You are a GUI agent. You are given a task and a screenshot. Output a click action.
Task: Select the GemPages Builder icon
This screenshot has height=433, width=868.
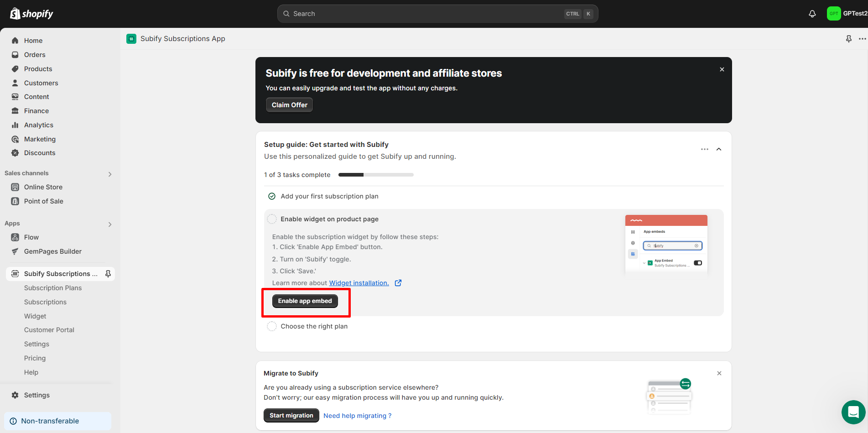click(16, 251)
